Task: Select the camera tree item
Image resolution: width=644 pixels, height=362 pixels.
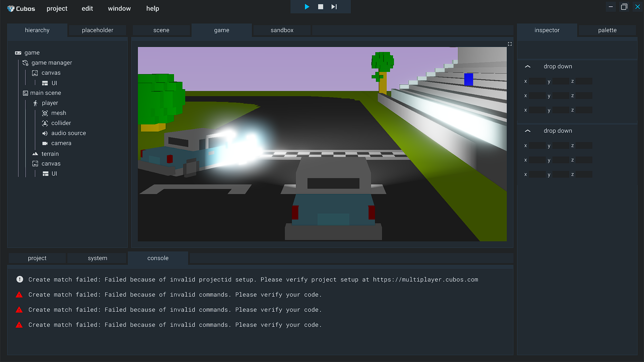Action: click(61, 143)
